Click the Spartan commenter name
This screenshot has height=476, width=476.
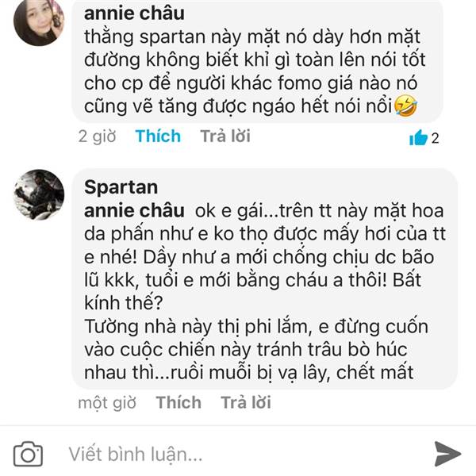point(121,187)
